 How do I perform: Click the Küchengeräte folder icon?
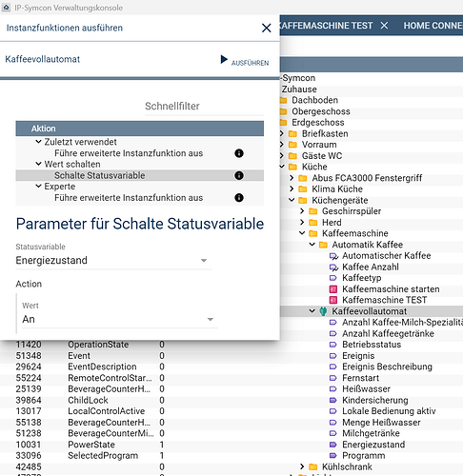(303, 200)
